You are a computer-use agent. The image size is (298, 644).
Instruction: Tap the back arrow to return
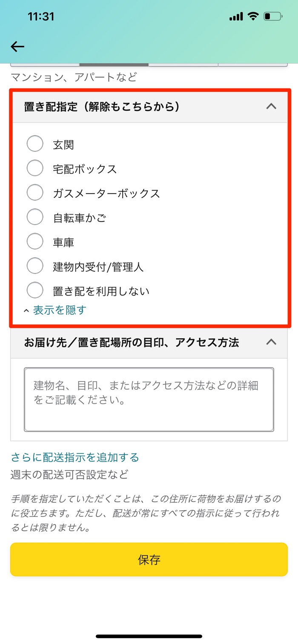click(17, 46)
